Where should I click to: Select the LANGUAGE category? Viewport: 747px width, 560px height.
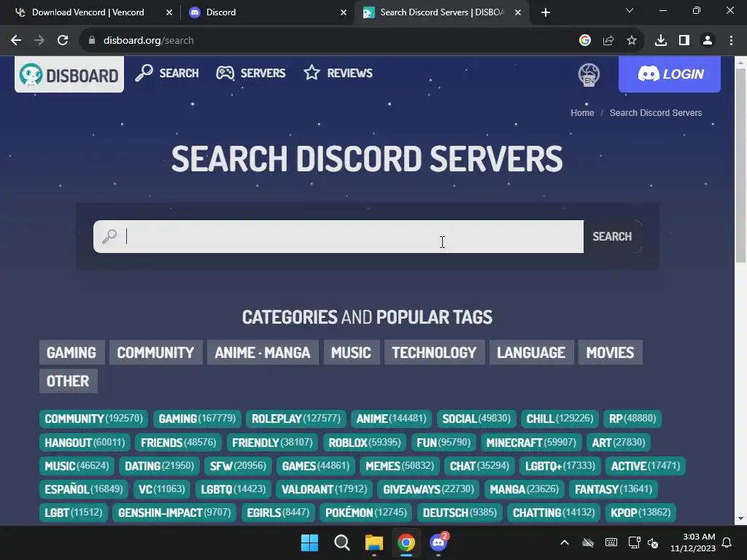tap(531, 352)
